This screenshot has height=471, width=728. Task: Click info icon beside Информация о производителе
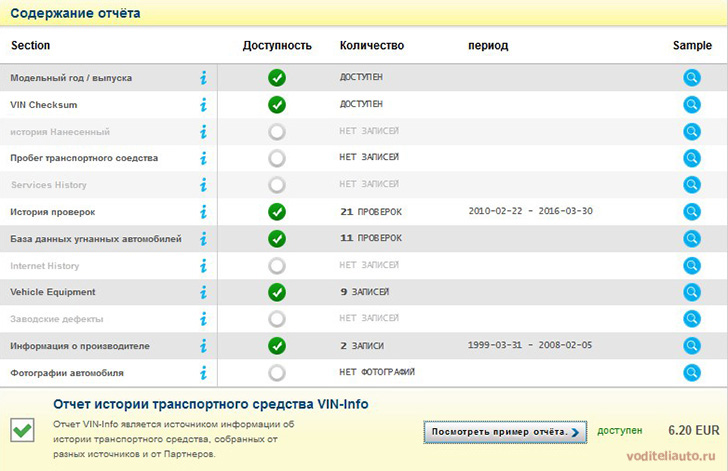203,346
